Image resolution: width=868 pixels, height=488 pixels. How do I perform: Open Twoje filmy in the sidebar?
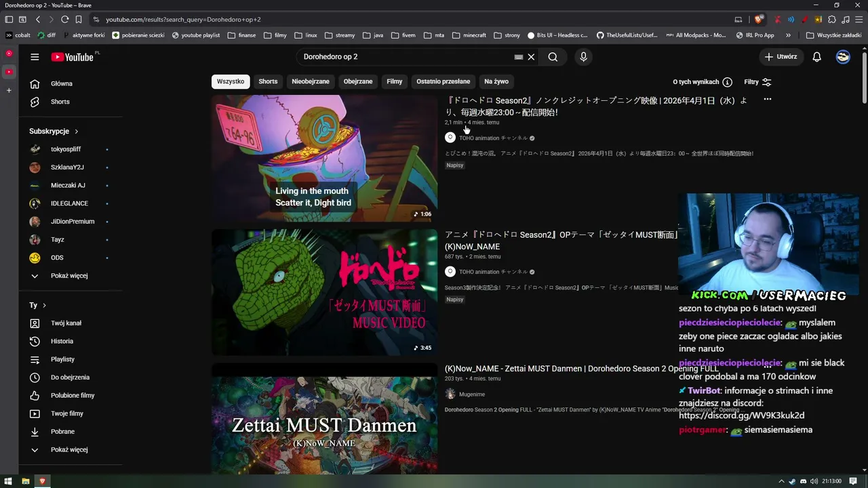click(71, 413)
